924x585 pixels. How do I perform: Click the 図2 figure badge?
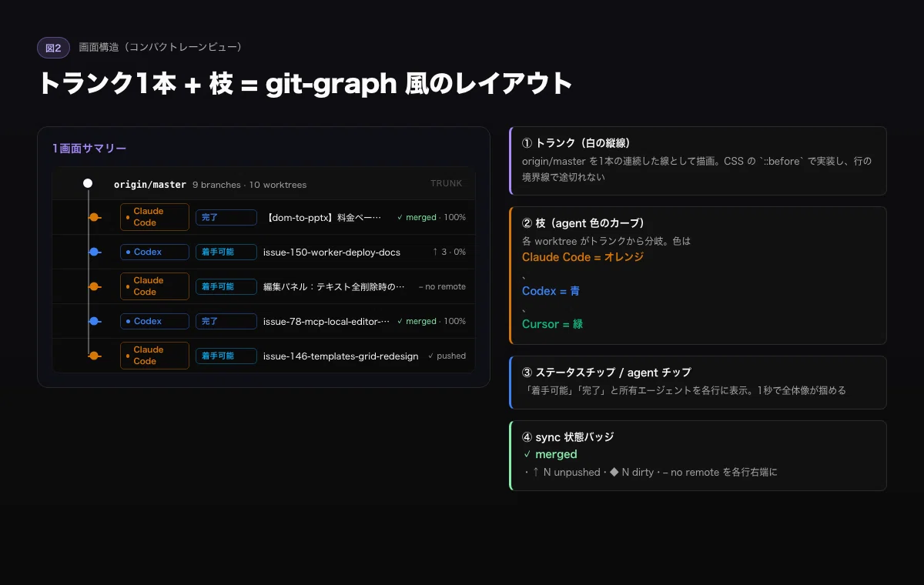pos(54,48)
